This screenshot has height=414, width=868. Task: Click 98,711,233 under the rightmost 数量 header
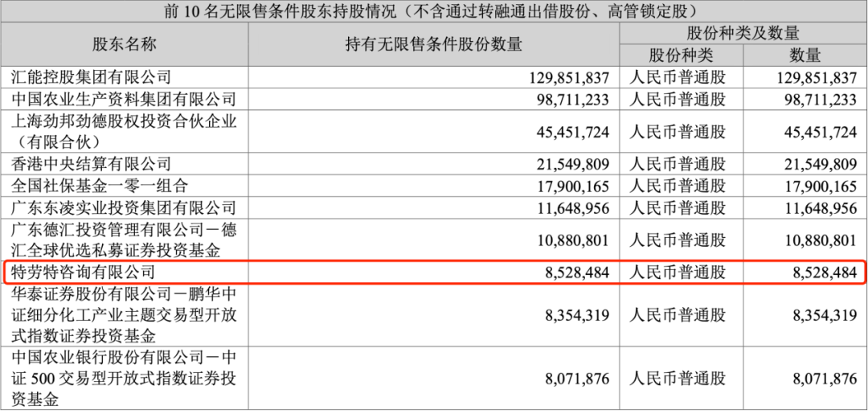[821, 99]
